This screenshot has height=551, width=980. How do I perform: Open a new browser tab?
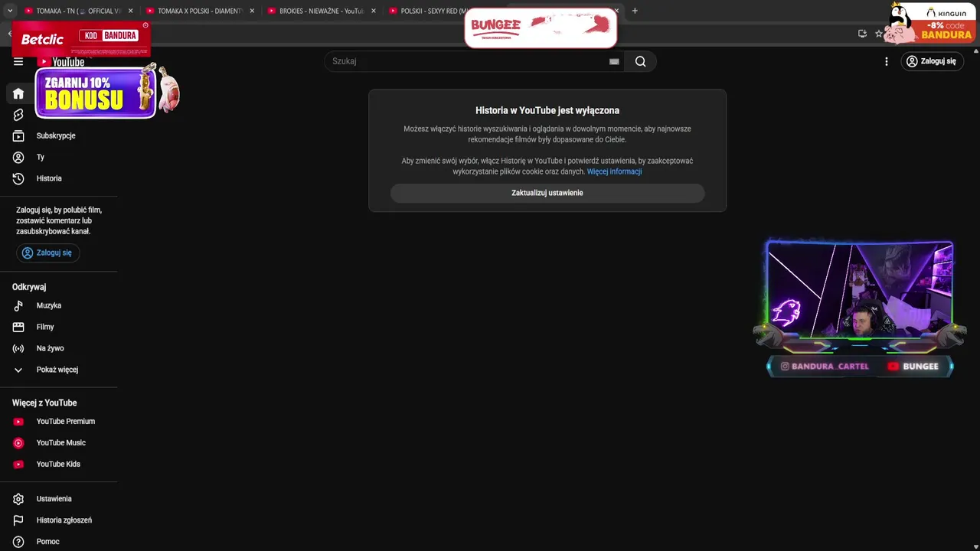[635, 11]
